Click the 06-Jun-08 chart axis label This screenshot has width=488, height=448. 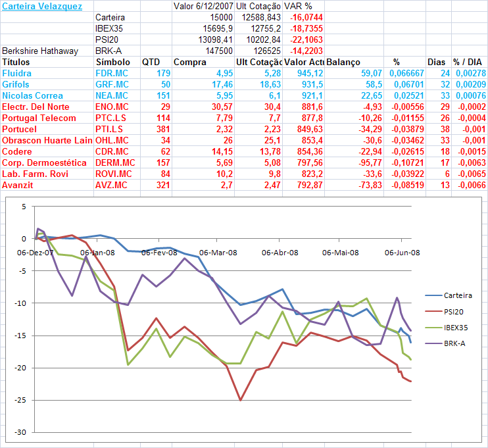[402, 253]
